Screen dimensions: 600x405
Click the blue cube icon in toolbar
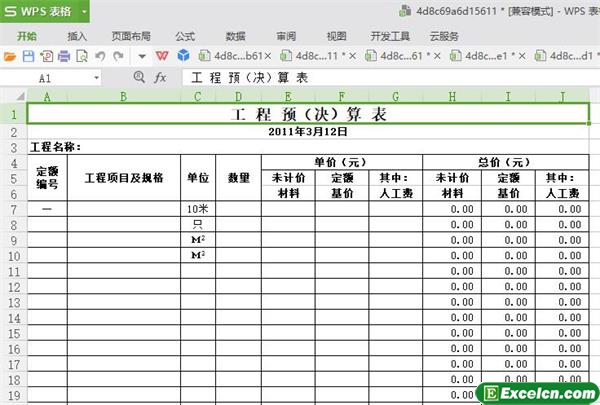click(x=184, y=56)
